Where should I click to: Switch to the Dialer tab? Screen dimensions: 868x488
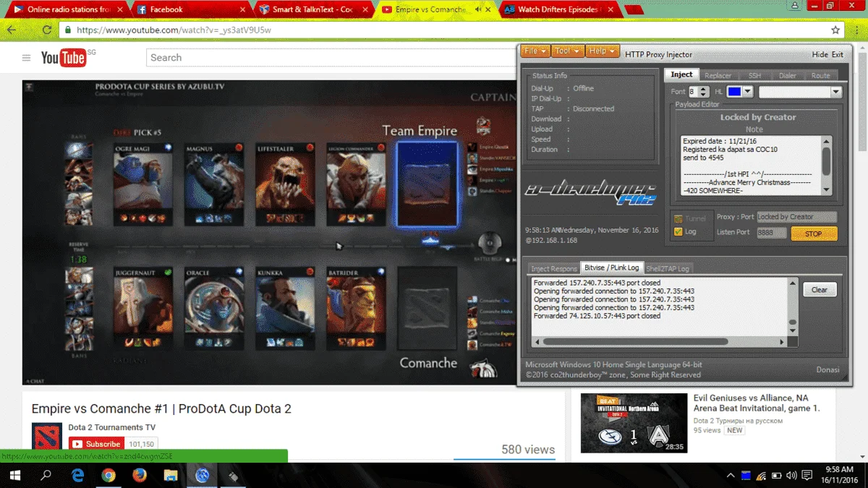coord(787,75)
